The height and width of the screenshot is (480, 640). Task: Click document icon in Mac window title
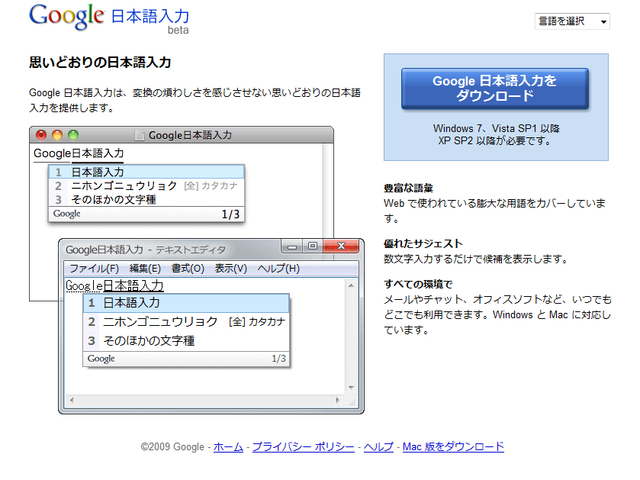pos(140,135)
